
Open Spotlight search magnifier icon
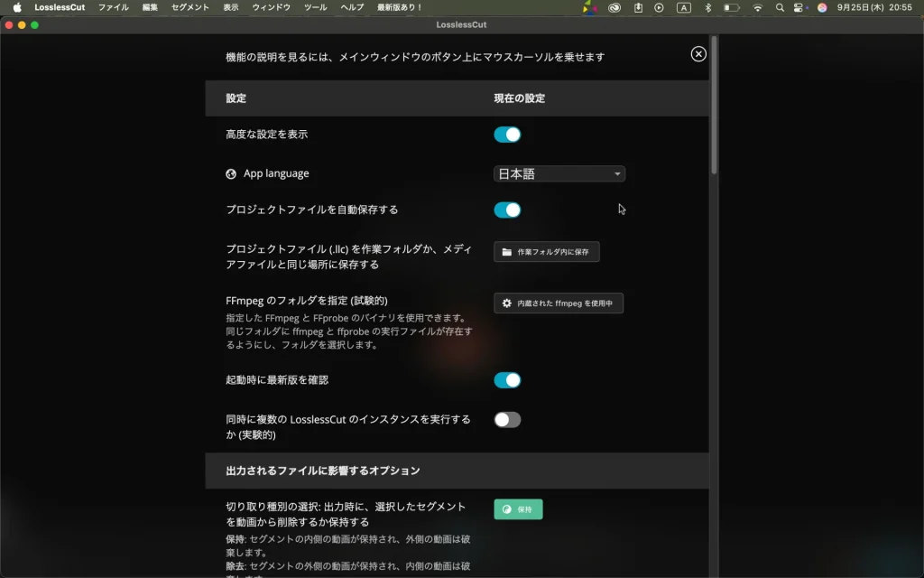point(780,7)
